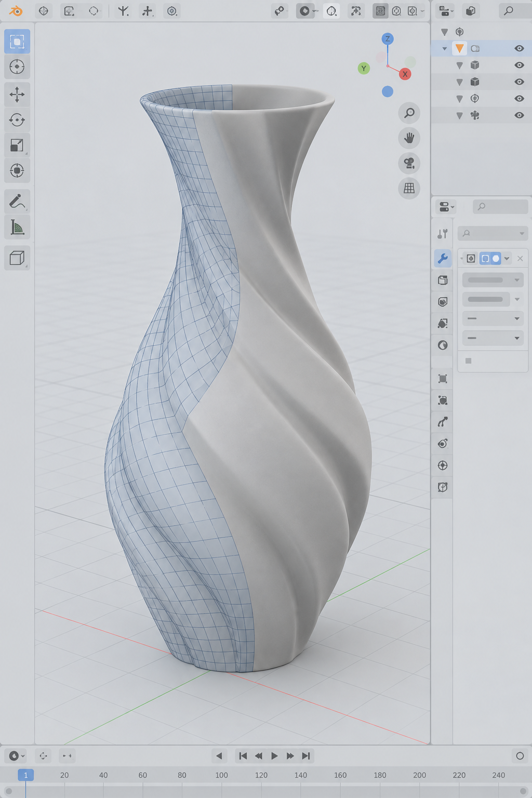532x798 pixels.
Task: Click the current frame marker 1
Action: pyautogui.click(x=25, y=775)
